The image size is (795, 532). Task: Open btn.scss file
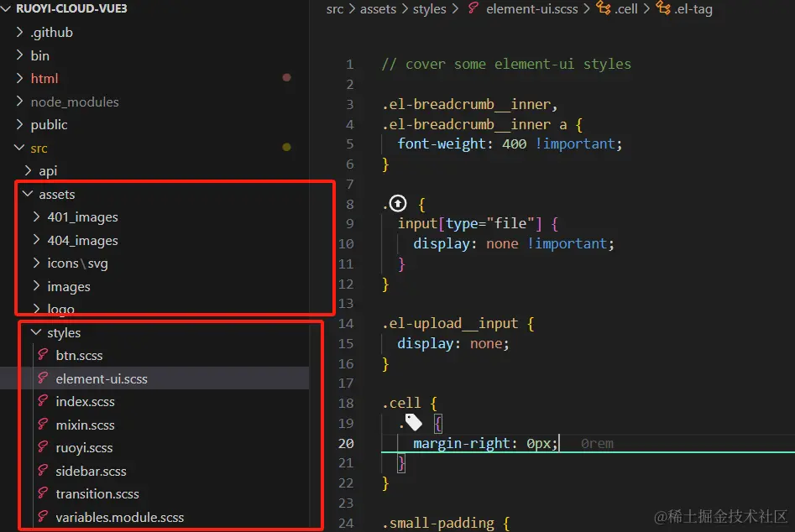pyautogui.click(x=79, y=356)
